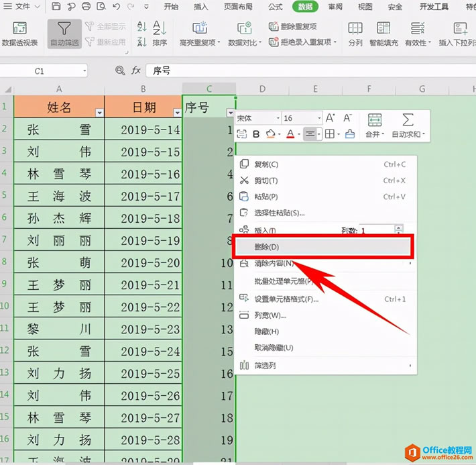Switch to the 开始 ribbon tab
The image size is (476, 465).
tap(171, 7)
